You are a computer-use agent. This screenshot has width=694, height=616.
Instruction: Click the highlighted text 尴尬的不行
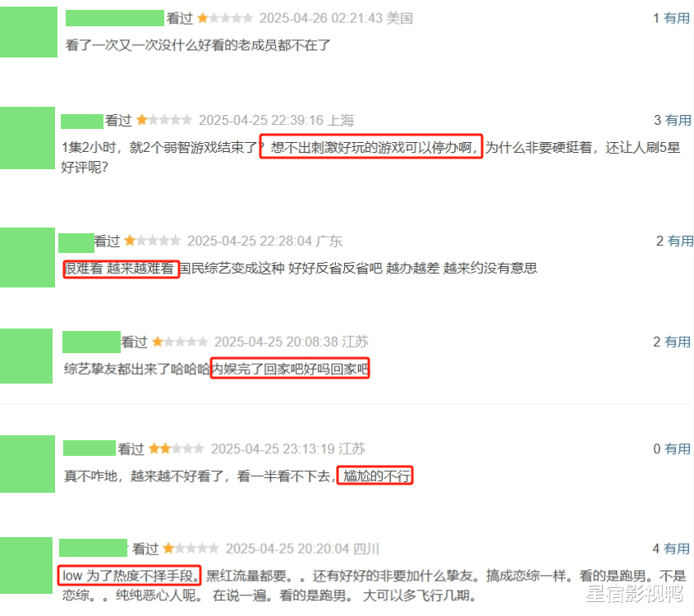[375, 476]
